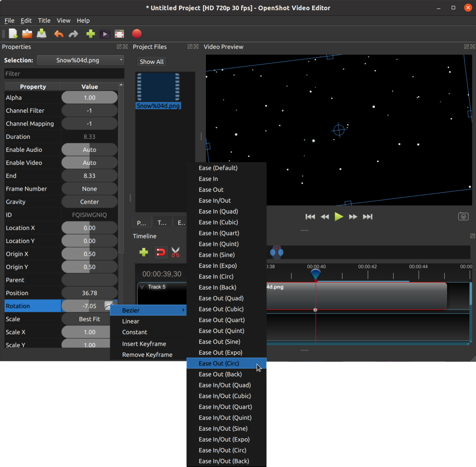Select Ease Out (Circ) from the menu
Viewport: 476px width, 467px height.
click(219, 363)
